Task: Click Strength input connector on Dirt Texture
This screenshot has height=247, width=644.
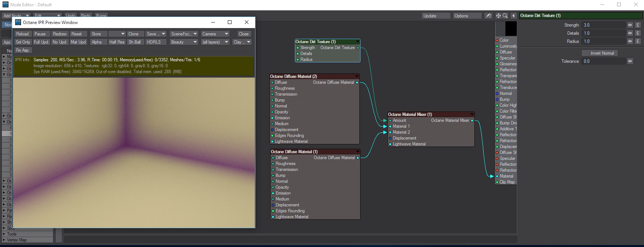Action: (298, 48)
